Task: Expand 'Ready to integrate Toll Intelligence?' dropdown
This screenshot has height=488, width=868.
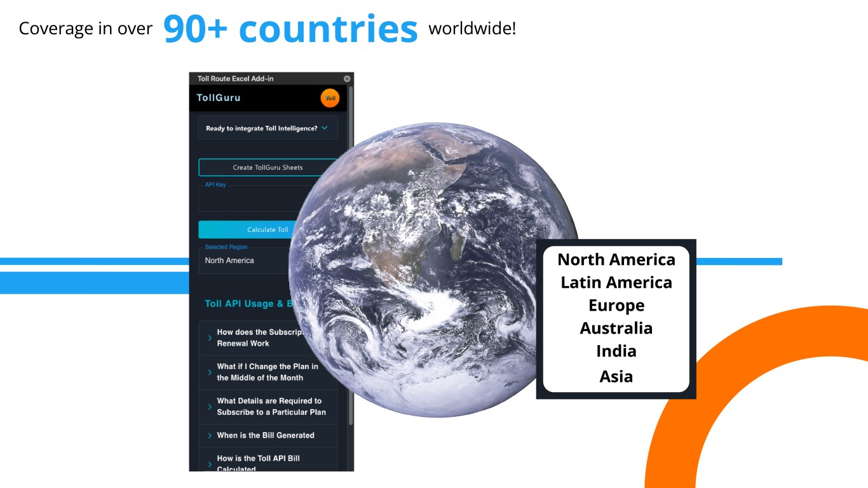Action: [x=268, y=128]
